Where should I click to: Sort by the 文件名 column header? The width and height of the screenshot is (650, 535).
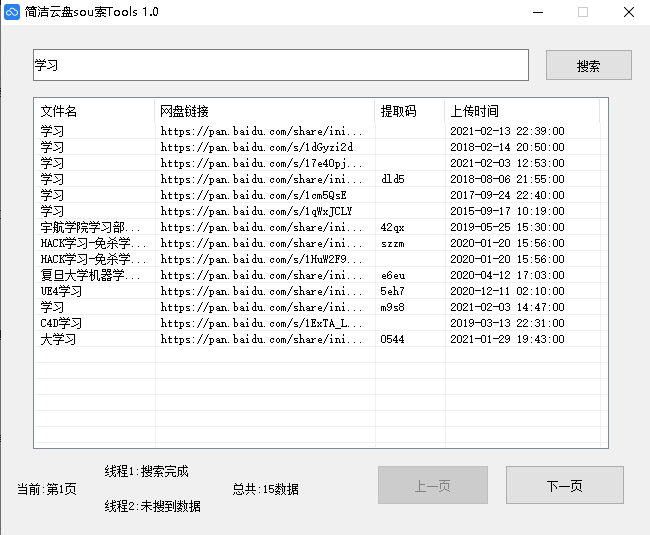tap(94, 111)
